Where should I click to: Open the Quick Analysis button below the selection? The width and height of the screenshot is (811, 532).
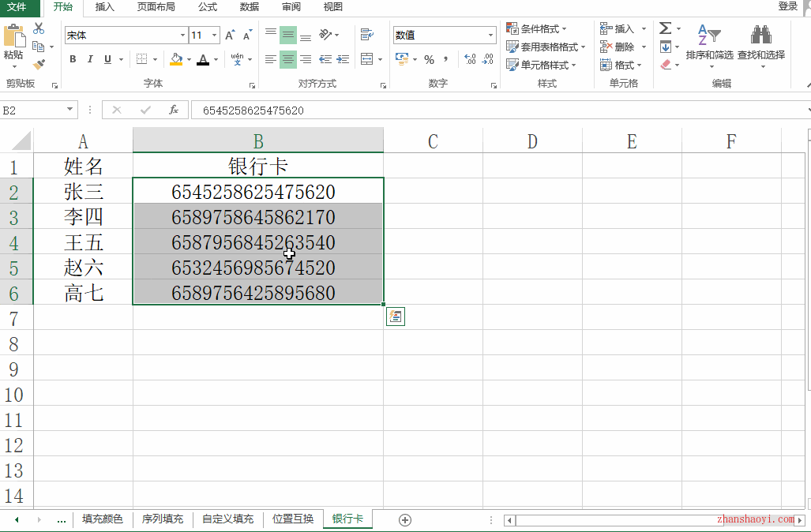396,317
